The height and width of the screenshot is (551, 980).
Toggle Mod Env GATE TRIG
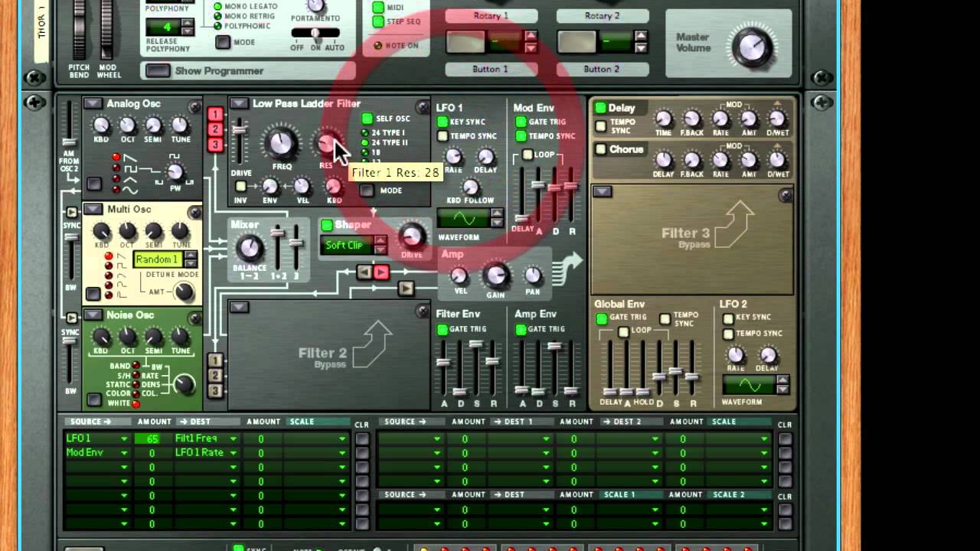(521, 122)
